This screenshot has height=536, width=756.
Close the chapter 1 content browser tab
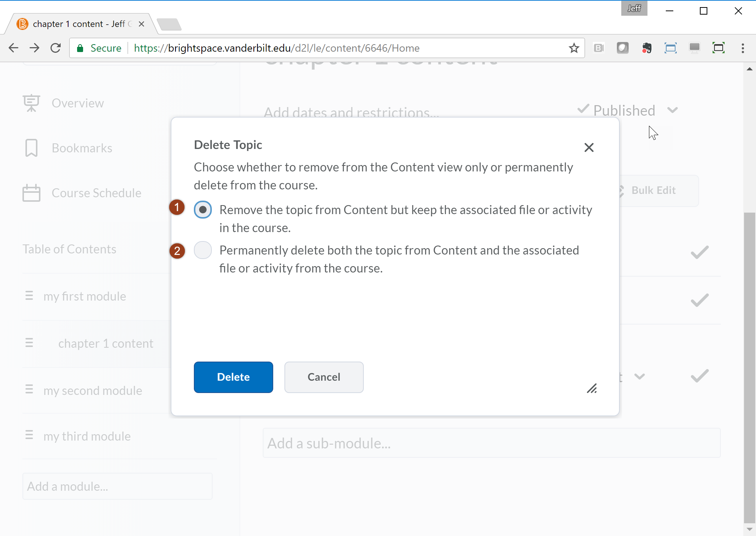(x=141, y=24)
